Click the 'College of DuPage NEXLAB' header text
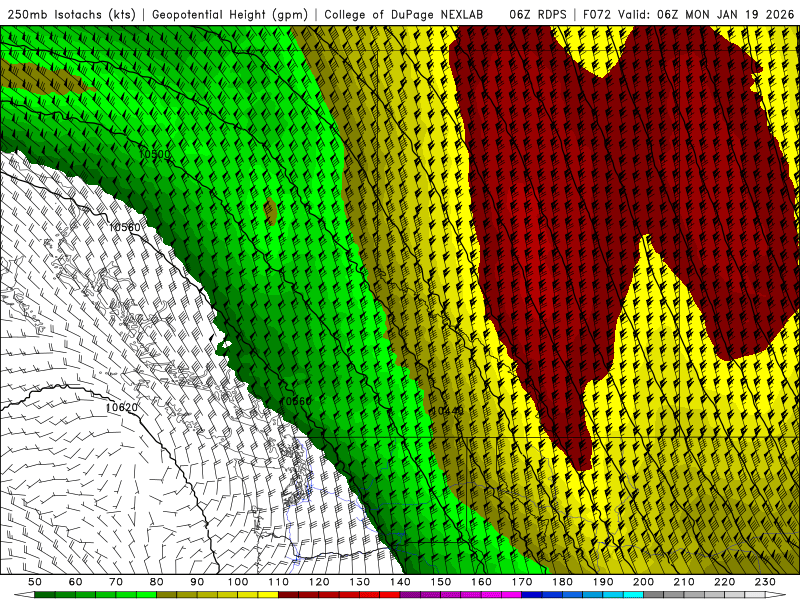Image resolution: width=800 pixels, height=600 pixels. (404, 14)
